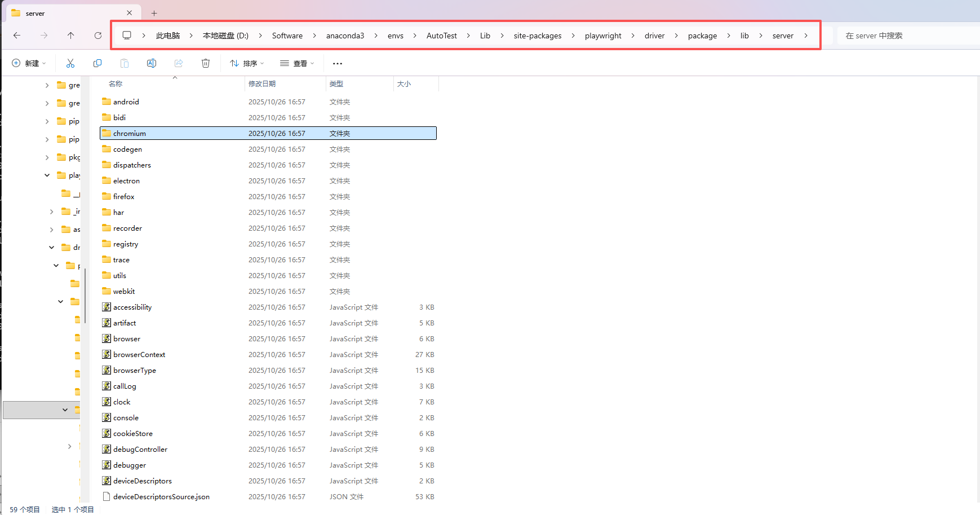Go back to the previous folder
The height and width of the screenshot is (515, 980).
17,36
